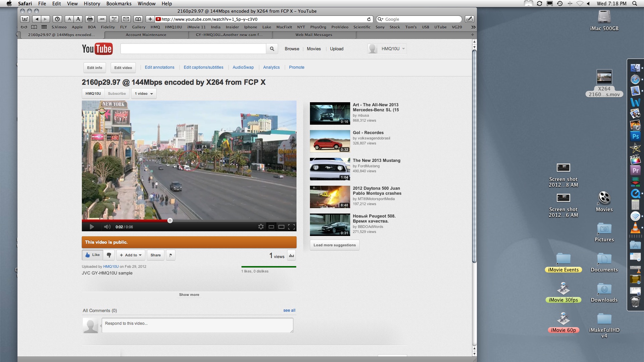644x362 pixels.
Task: Open VLC cone icon in the Dock
Action: point(635,228)
